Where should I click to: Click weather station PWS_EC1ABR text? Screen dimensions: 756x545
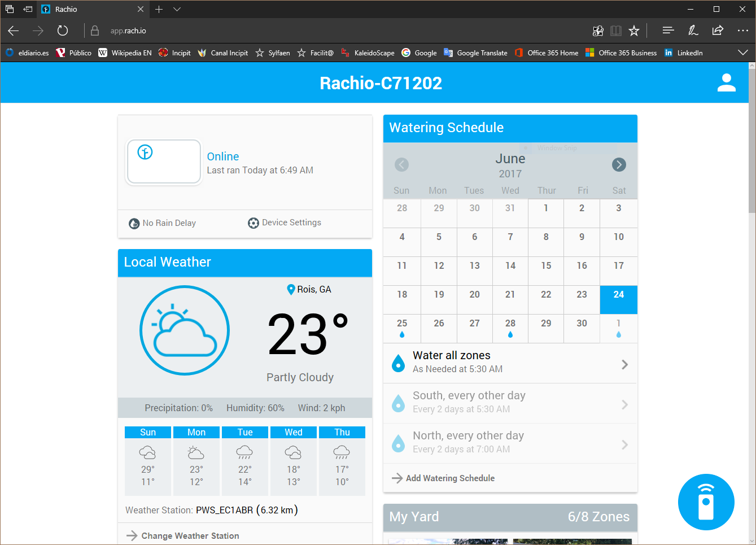[224, 511]
